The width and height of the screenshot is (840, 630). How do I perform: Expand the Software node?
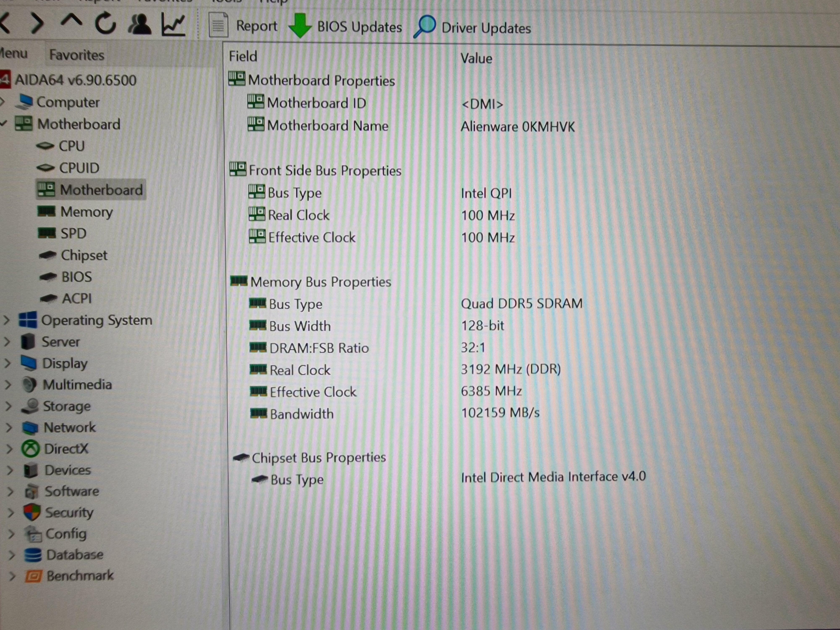tap(10, 491)
